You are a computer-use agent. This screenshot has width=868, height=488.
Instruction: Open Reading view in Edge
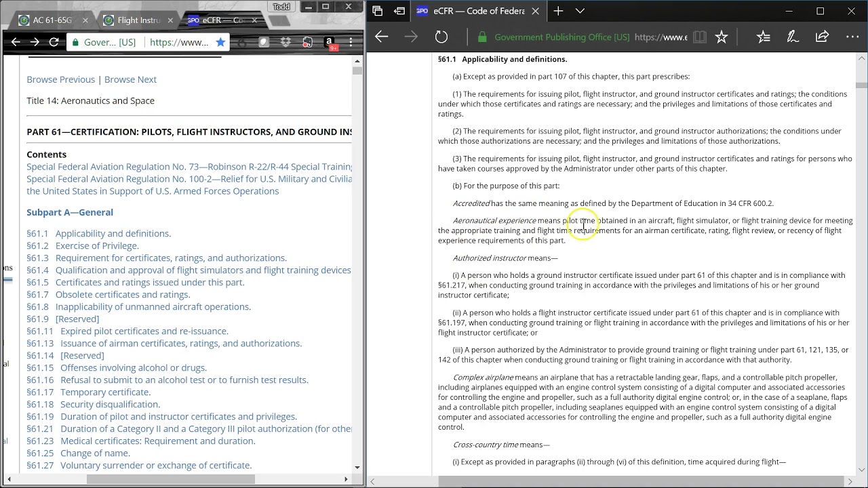pos(699,37)
